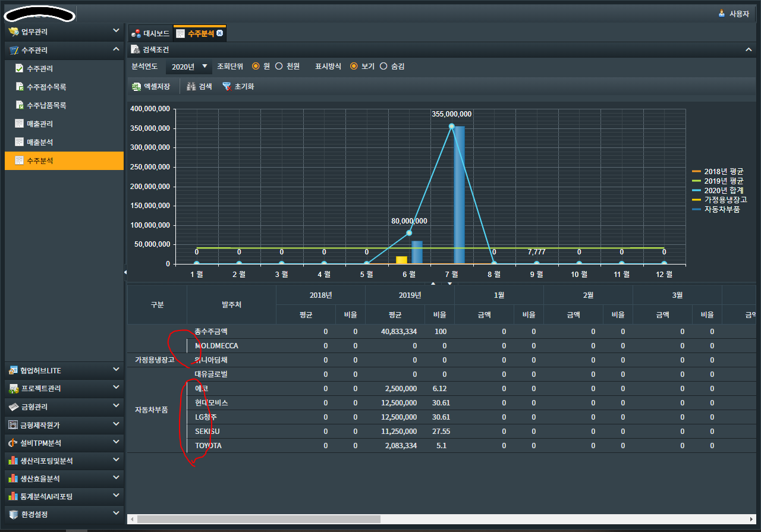Click the 40,833,334 cell in 총수주금액 row

tap(395, 332)
